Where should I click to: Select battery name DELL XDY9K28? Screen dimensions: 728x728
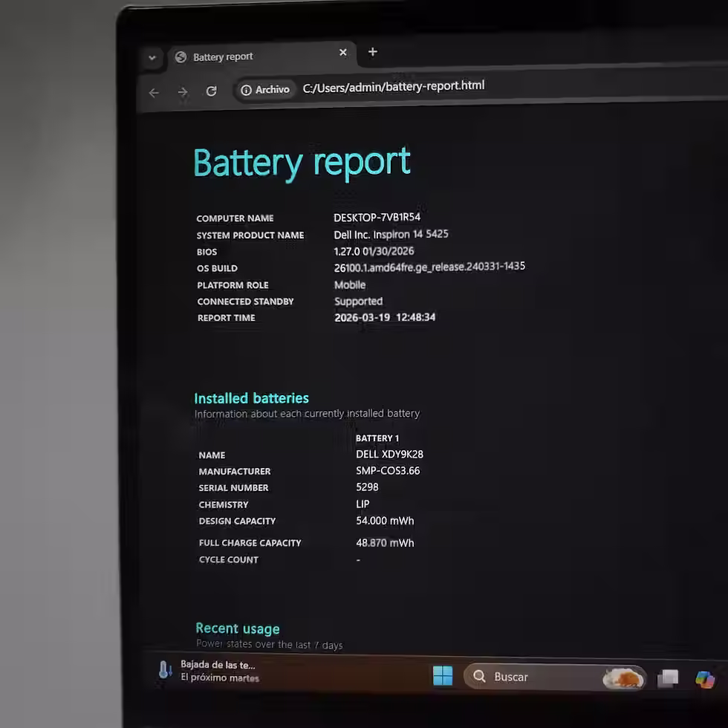(389, 454)
